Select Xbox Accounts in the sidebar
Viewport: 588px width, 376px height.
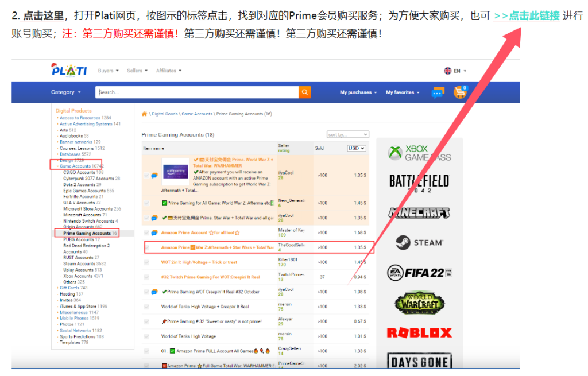pos(78,276)
